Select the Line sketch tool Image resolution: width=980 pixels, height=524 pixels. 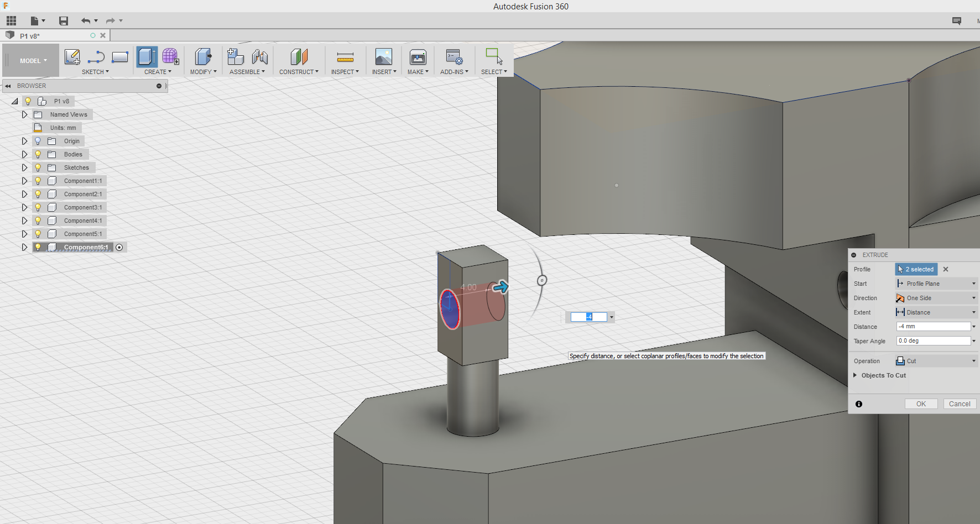[96, 57]
